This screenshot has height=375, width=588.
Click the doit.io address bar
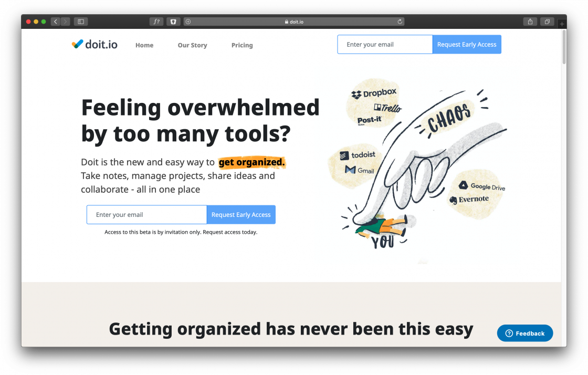pos(294,22)
